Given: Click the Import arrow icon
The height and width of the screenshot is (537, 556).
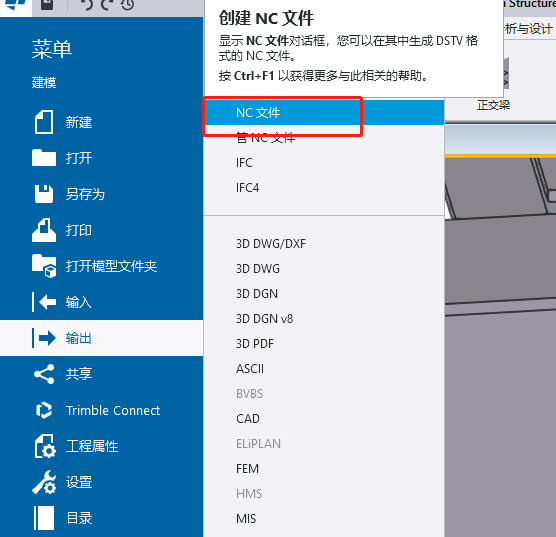Looking at the screenshot, I should 44,302.
